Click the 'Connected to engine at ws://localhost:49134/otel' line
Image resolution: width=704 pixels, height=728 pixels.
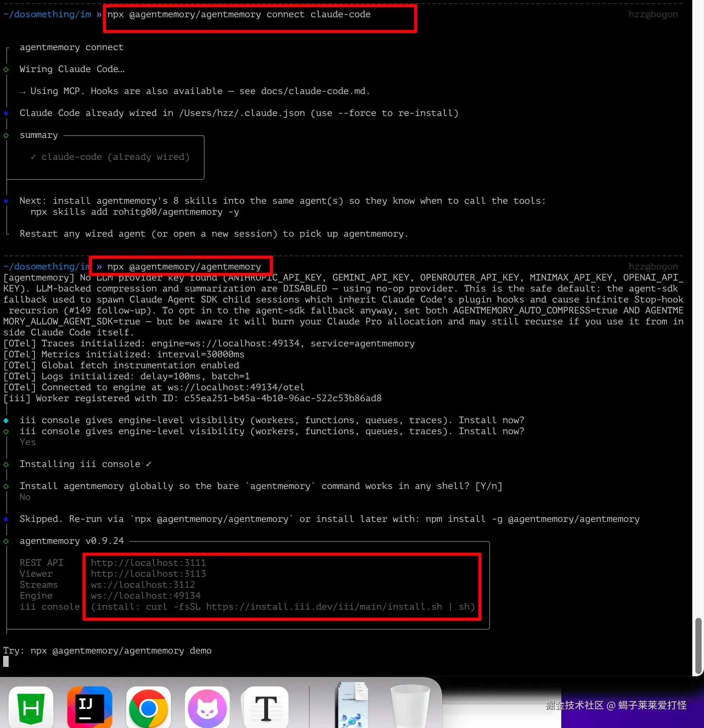point(154,387)
